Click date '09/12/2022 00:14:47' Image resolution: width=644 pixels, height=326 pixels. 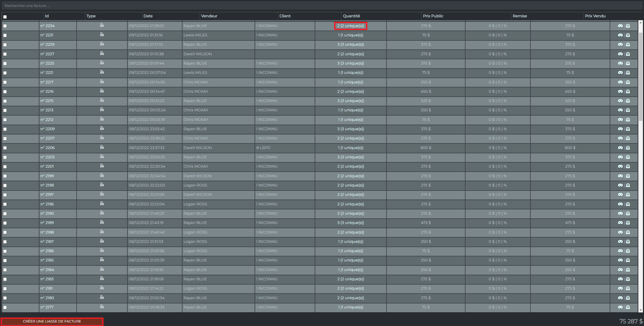click(147, 91)
